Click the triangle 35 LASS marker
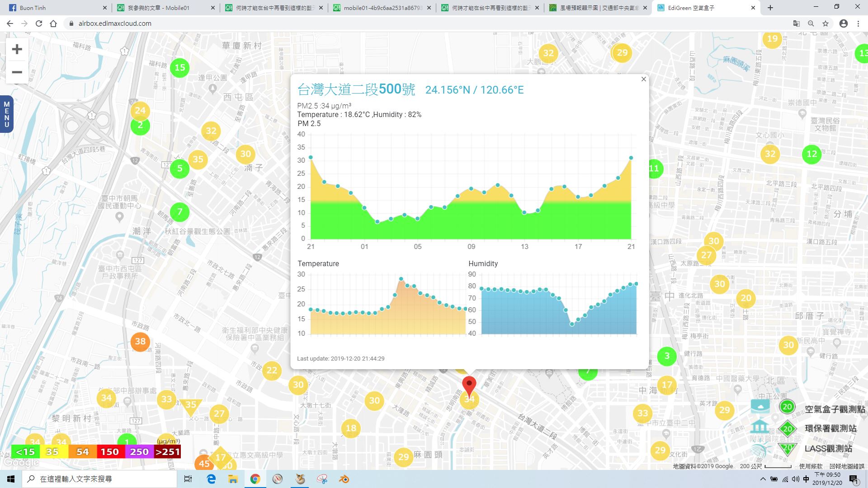The width and height of the screenshot is (868, 488). click(191, 406)
